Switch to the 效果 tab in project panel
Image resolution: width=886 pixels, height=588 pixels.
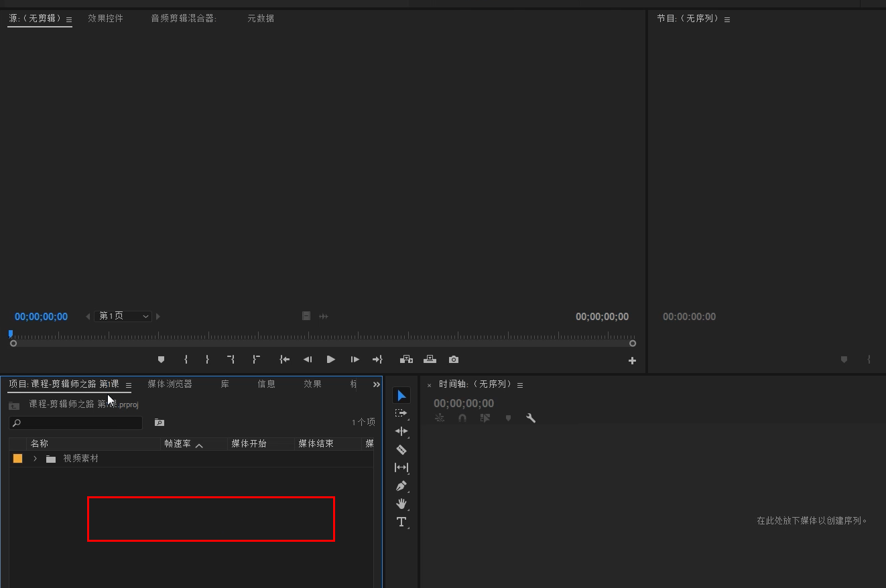(x=312, y=384)
